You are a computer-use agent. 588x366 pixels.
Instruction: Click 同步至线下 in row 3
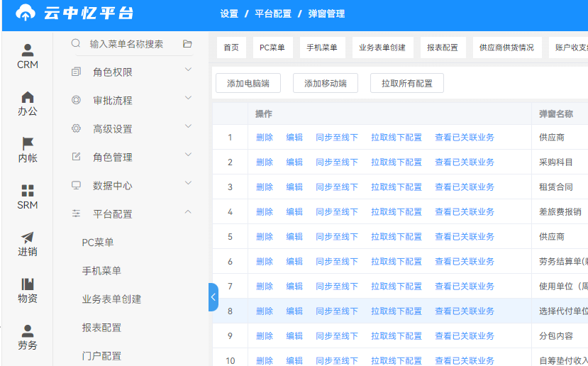point(337,187)
